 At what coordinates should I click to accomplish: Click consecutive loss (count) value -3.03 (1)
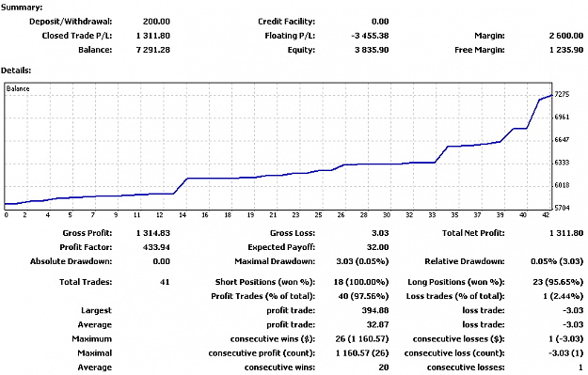pos(565,353)
